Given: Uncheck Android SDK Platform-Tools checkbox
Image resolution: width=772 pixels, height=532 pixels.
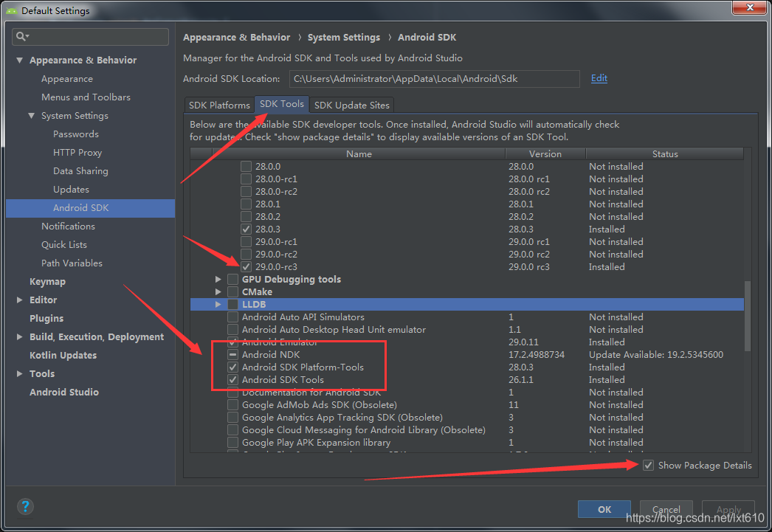Looking at the screenshot, I should tap(233, 367).
